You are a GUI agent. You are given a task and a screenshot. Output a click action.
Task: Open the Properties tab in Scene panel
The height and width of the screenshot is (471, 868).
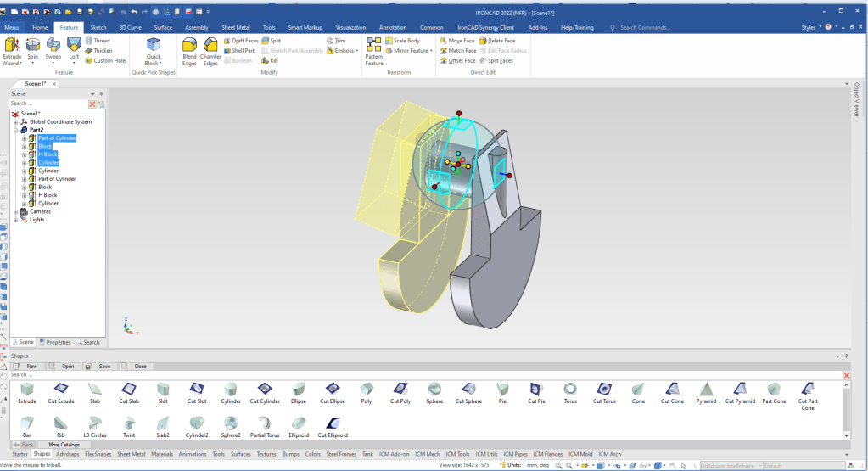pyautogui.click(x=54, y=342)
